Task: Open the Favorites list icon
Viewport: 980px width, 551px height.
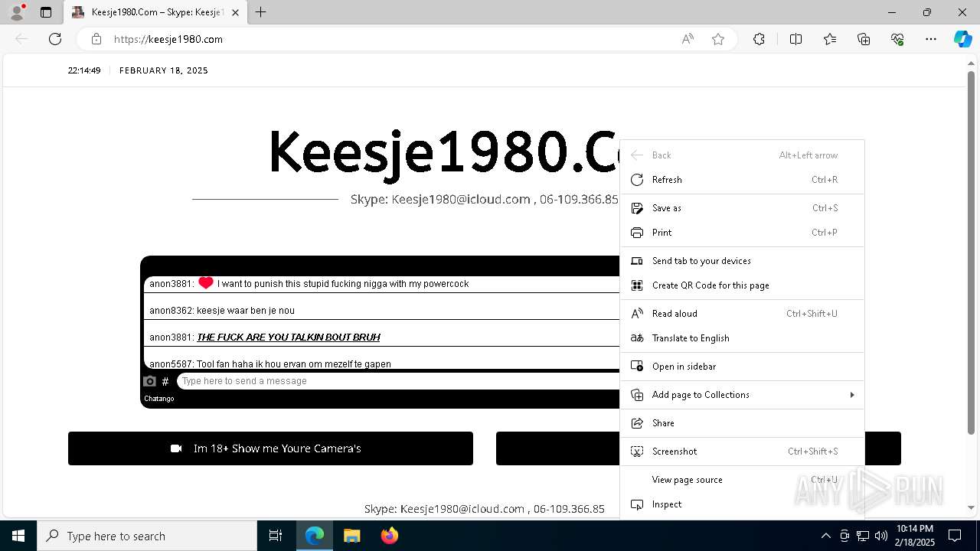Action: click(830, 39)
